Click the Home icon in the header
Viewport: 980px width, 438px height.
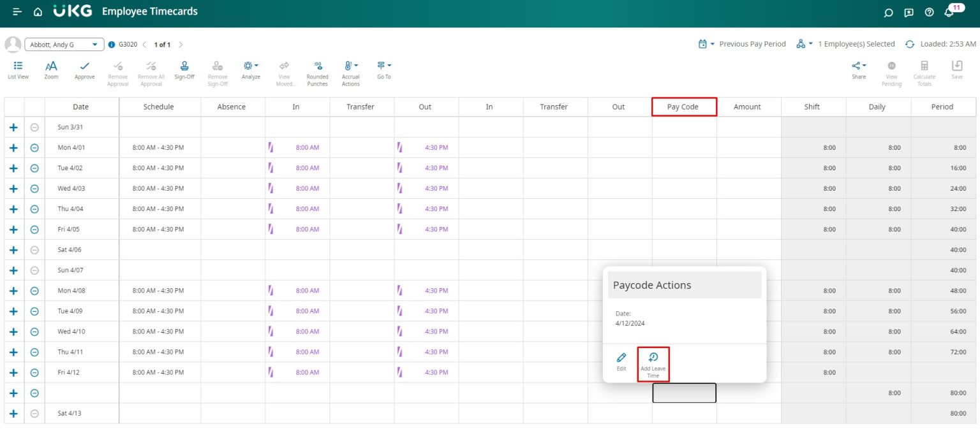(38, 11)
